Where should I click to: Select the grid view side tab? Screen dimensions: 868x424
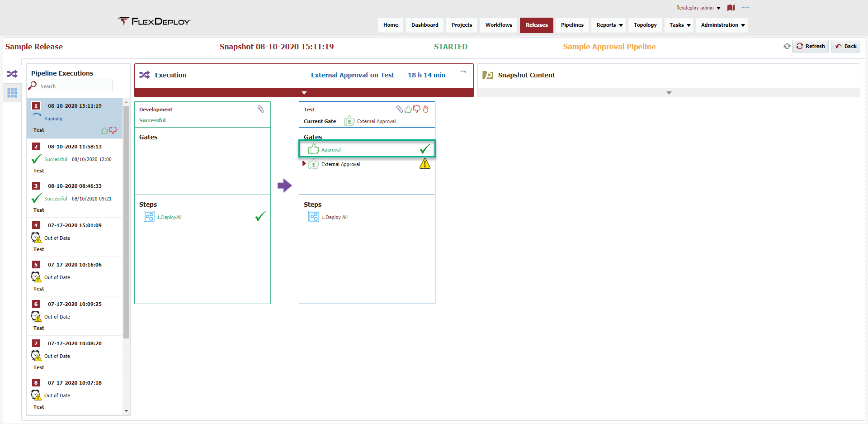pos(12,93)
